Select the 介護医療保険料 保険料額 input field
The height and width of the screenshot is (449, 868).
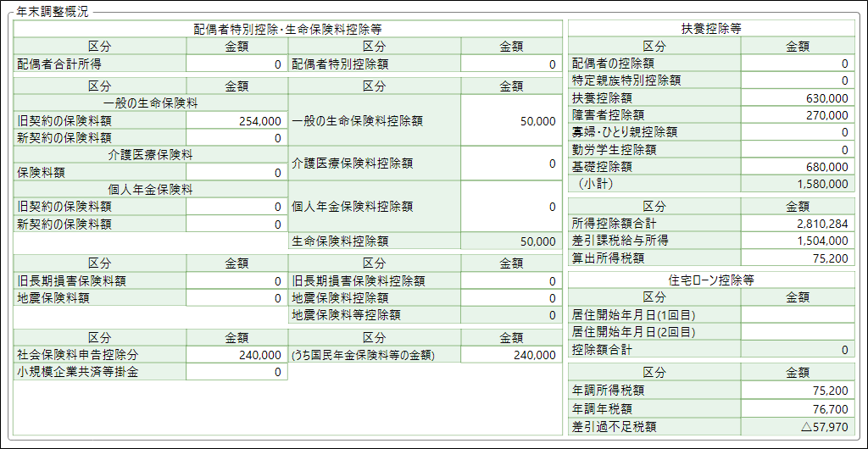(236, 173)
